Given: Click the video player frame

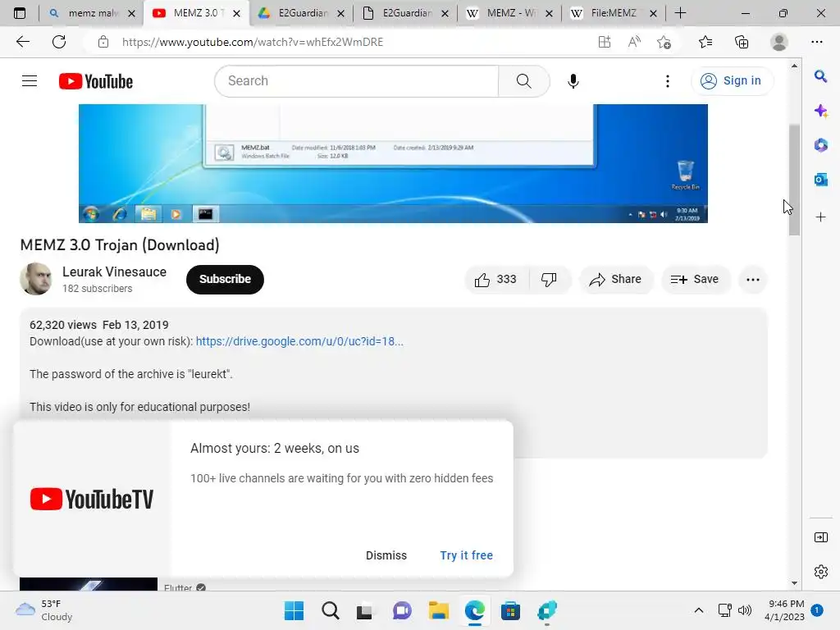Looking at the screenshot, I should click(393, 163).
